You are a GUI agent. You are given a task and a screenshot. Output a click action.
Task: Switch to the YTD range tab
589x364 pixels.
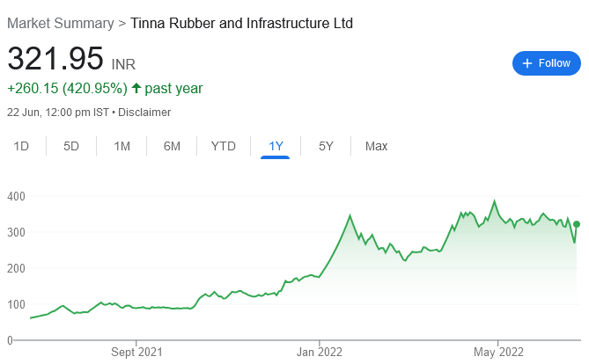(x=224, y=146)
